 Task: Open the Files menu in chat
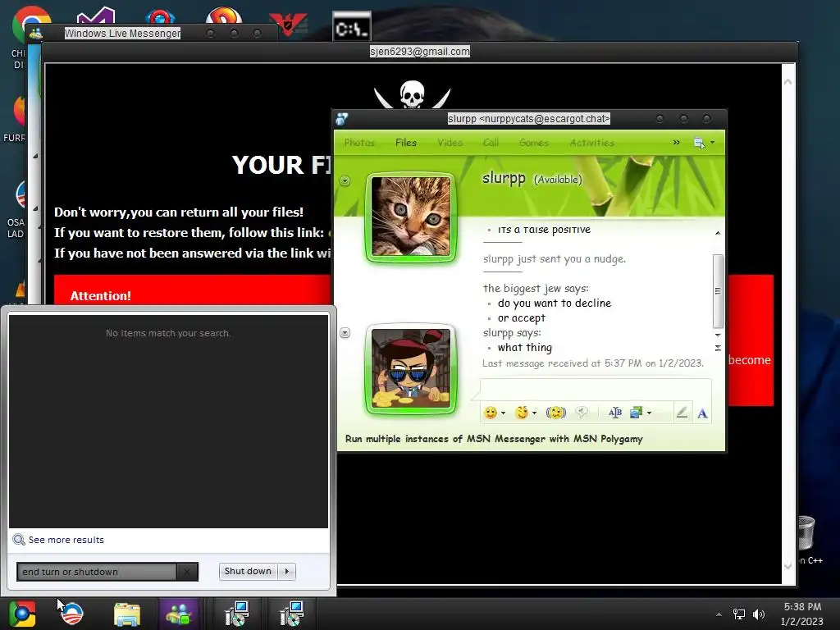pos(405,143)
